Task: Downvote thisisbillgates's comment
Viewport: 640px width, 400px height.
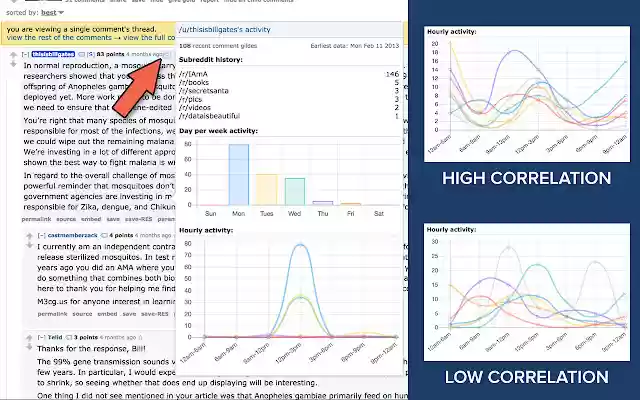Action: point(13,64)
